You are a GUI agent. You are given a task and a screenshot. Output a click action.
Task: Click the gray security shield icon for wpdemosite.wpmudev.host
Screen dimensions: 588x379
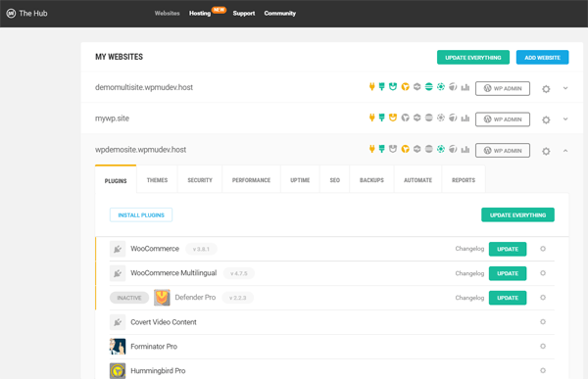(x=393, y=149)
